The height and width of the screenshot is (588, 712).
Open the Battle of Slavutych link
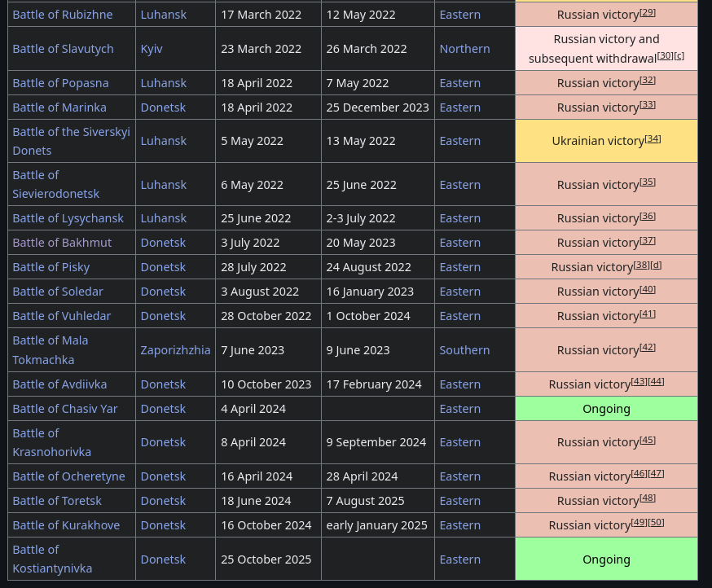click(x=63, y=49)
